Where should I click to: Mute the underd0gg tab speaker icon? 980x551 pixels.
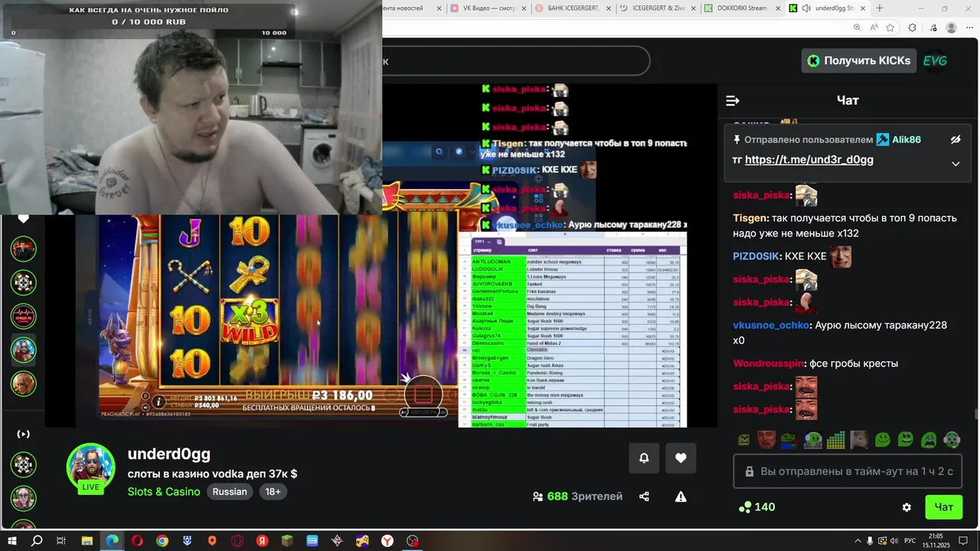coord(806,8)
